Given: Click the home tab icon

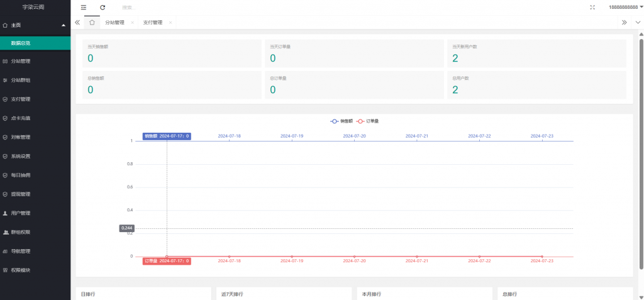Looking at the screenshot, I should coord(92,22).
